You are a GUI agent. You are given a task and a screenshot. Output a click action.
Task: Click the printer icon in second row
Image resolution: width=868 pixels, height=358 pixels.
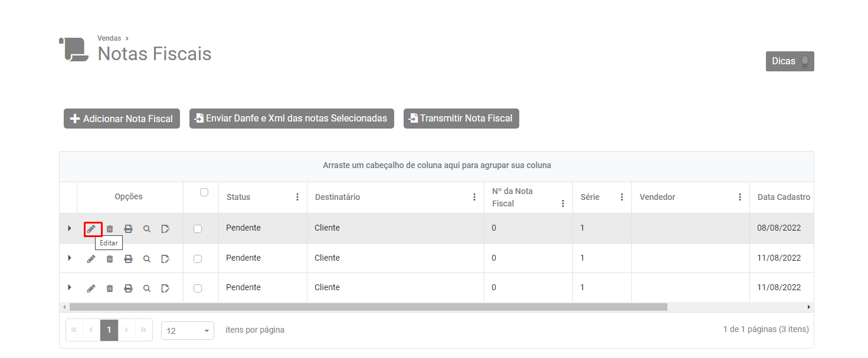click(x=128, y=258)
